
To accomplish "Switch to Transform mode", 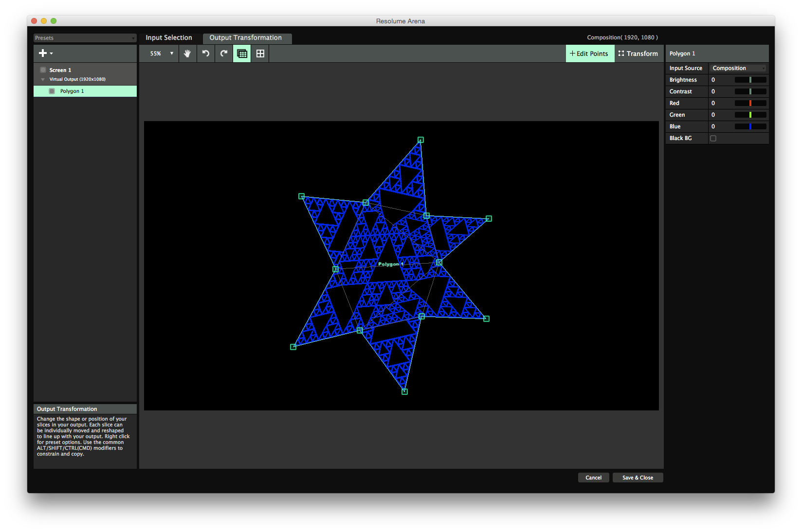I will 638,53.
